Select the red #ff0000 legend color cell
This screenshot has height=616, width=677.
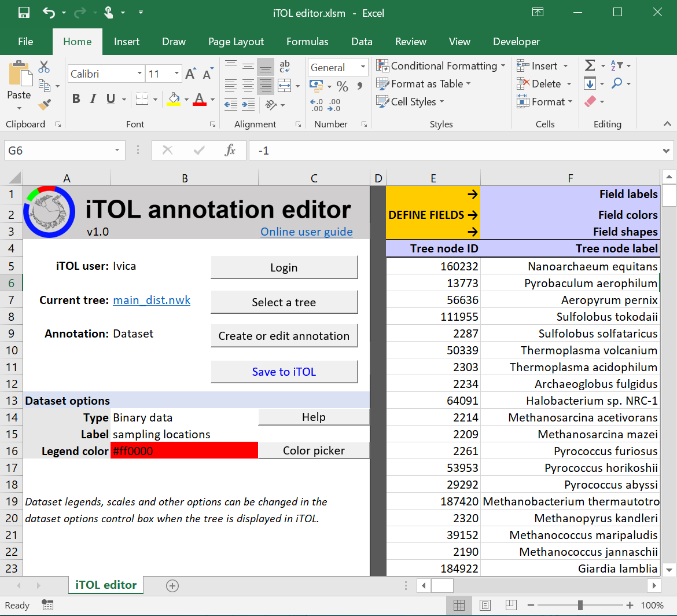click(x=185, y=451)
